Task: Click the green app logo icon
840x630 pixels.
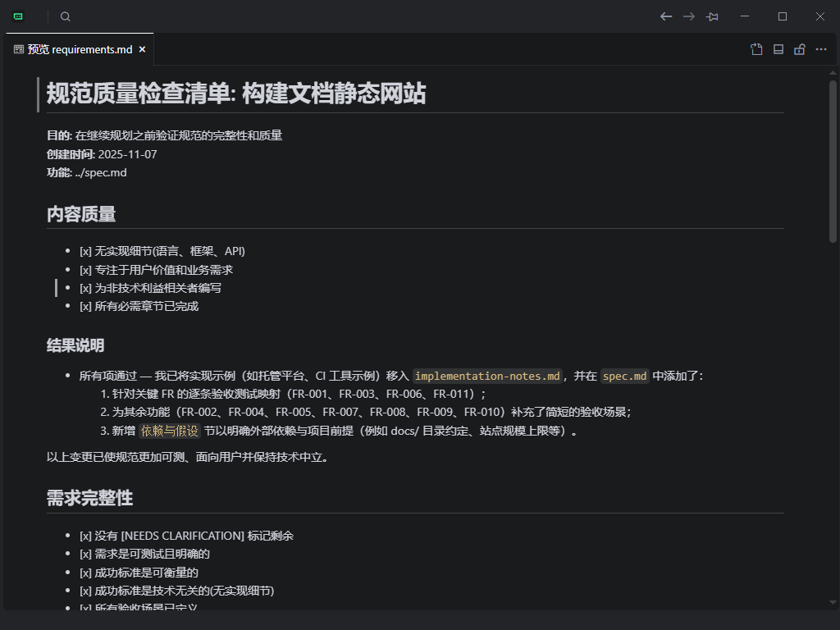Action: [18, 16]
